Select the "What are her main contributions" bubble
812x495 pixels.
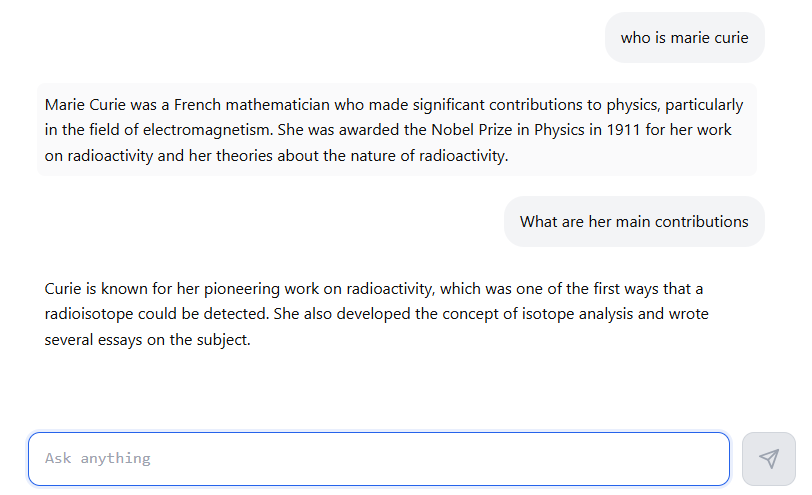(634, 222)
